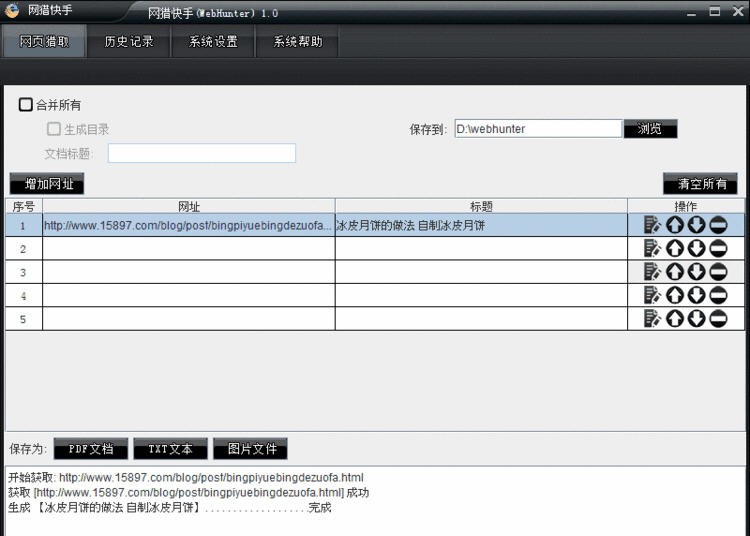Move row 2 down with arrow icon
The image size is (750, 536).
(x=696, y=248)
